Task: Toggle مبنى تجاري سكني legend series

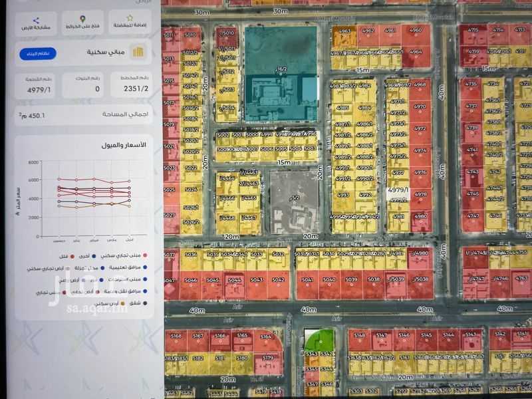Action: coord(124,255)
